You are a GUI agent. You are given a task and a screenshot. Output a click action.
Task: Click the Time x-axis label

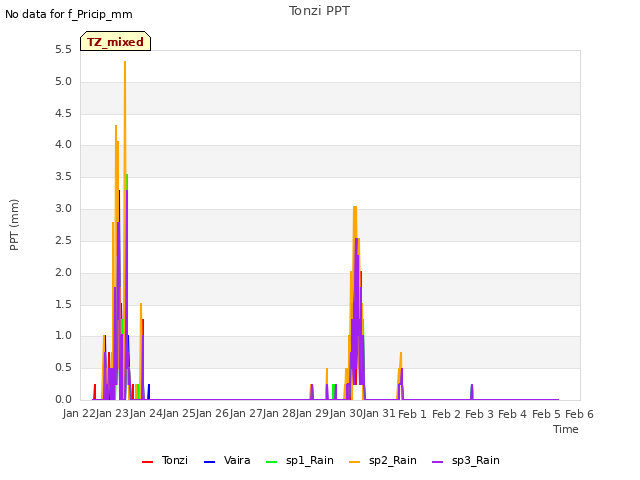click(x=566, y=429)
